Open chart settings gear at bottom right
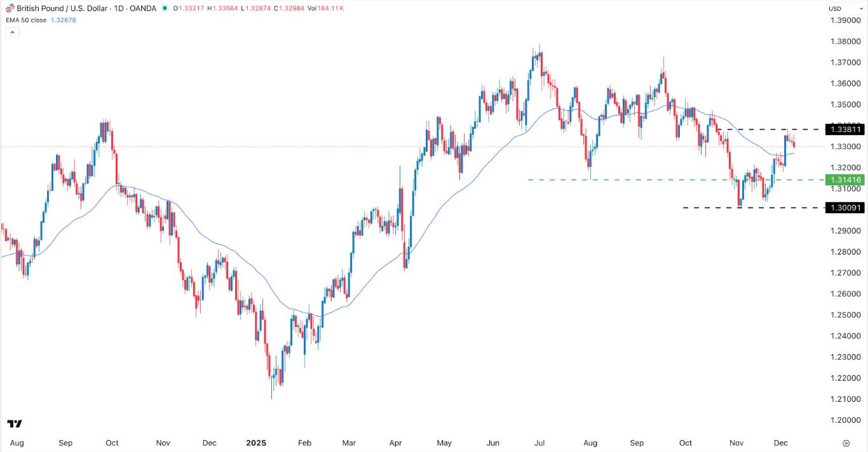Viewport: 868px width, 452px height. tap(846, 443)
